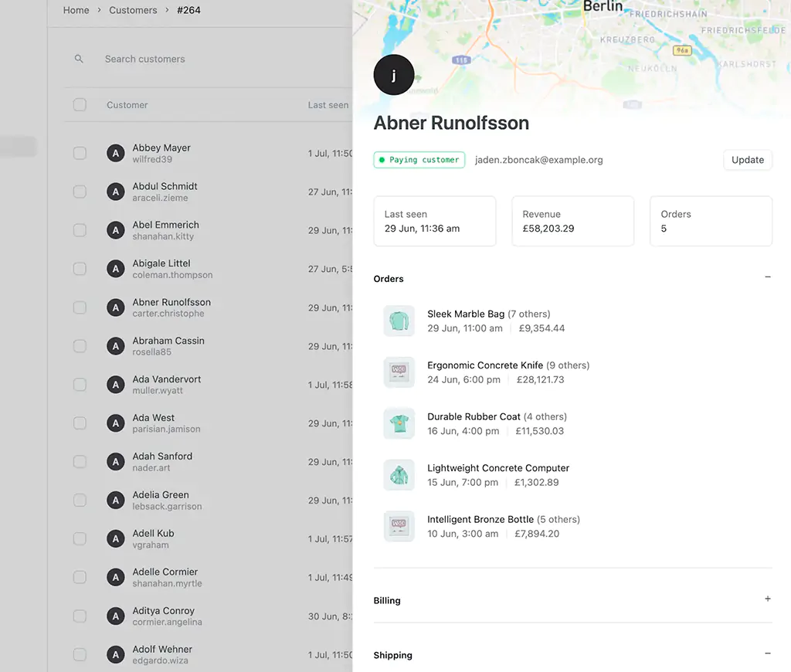Click the Lightweight Concrete Computer product icon
The height and width of the screenshot is (672, 791).
coord(399,475)
